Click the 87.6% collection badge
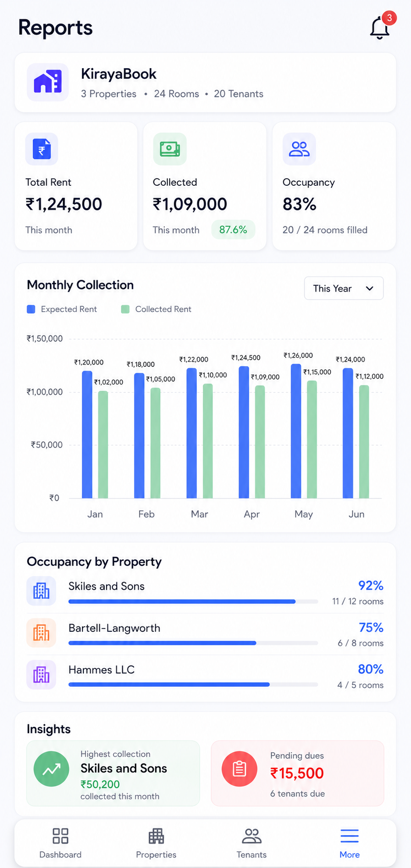Screen dimensions: 411x868 coord(233,230)
